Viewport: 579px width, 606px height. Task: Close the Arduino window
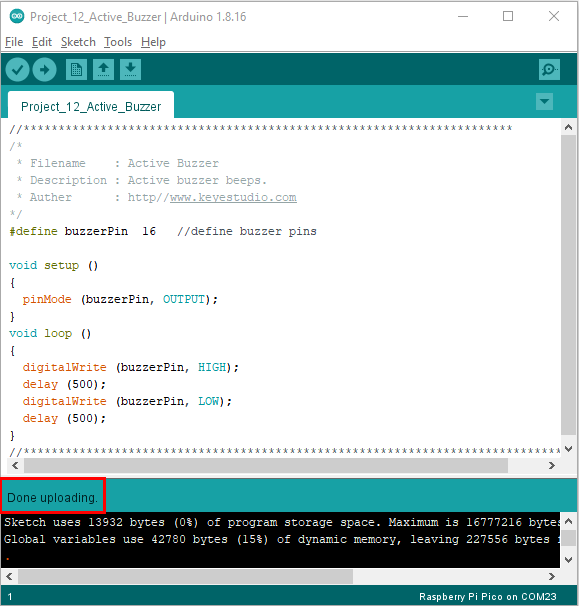tap(554, 16)
